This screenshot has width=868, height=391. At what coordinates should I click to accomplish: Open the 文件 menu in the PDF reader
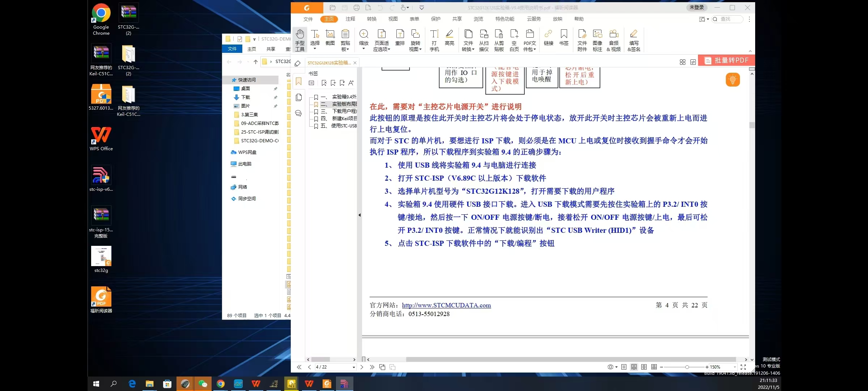[x=308, y=19]
